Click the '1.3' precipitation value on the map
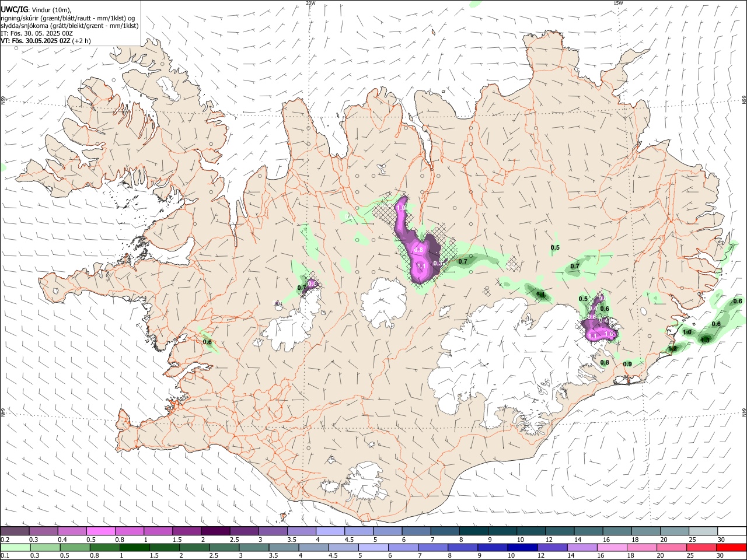The width and height of the screenshot is (747, 560). [705, 340]
